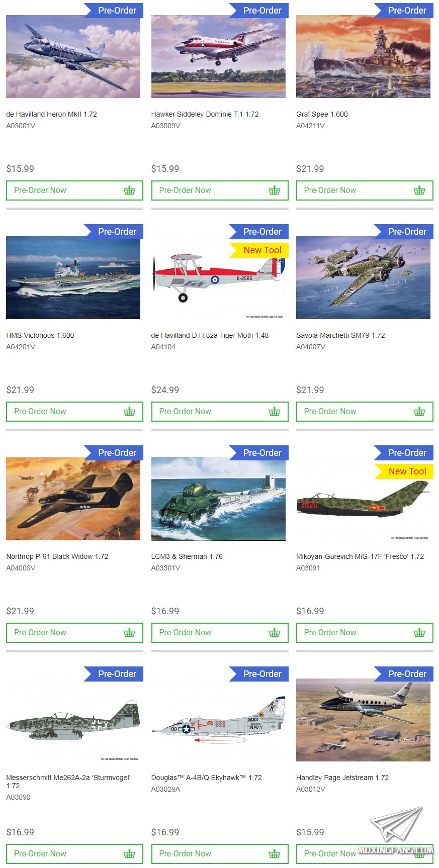
Task: Click basket icon for Douglas A-4B/Q Skyhawk
Action: click(x=274, y=853)
